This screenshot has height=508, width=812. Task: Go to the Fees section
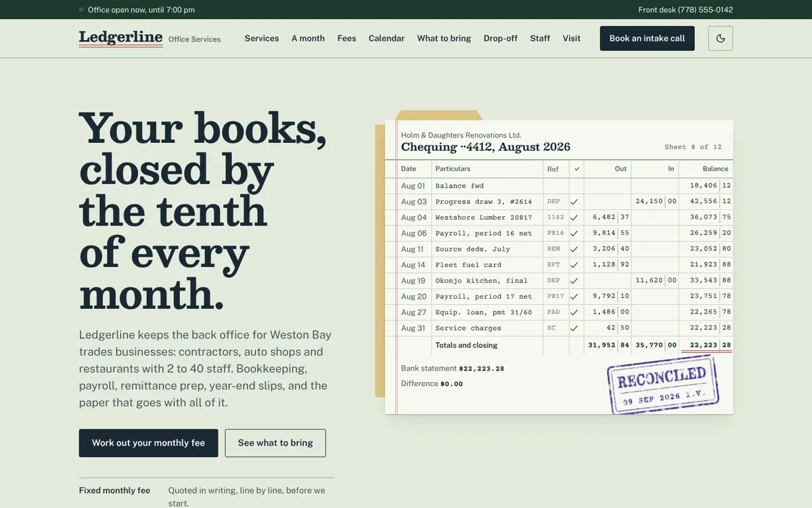click(346, 39)
